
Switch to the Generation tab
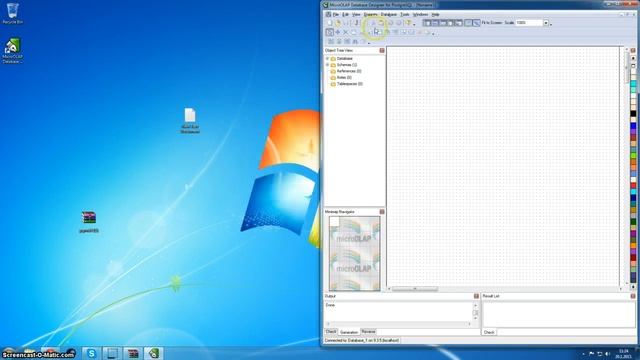349,332
